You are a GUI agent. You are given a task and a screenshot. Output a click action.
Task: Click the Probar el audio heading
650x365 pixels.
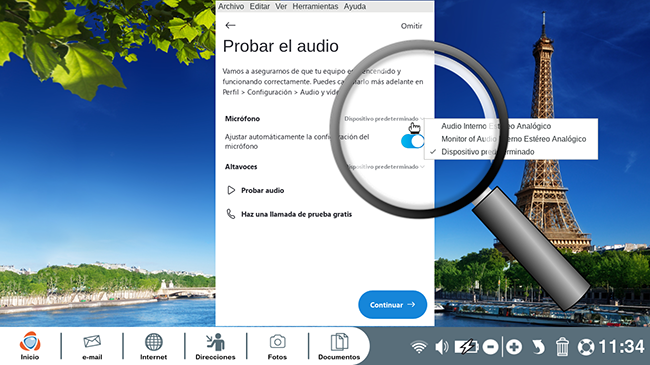point(281,46)
